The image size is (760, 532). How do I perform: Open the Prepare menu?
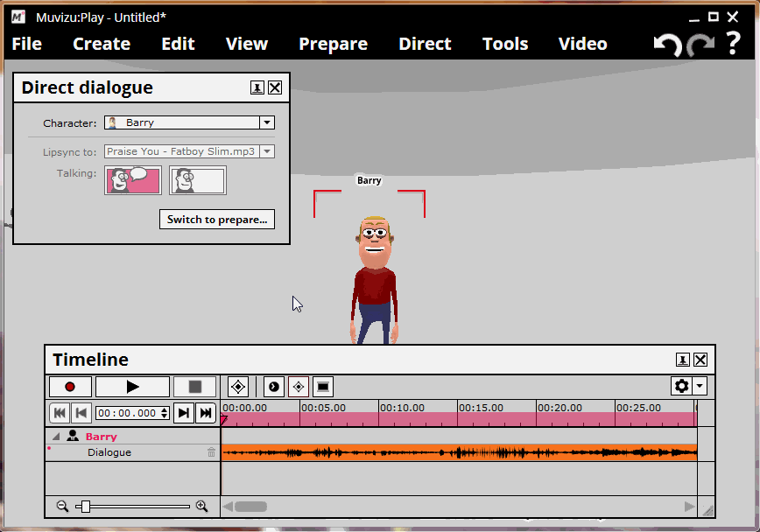(x=333, y=44)
